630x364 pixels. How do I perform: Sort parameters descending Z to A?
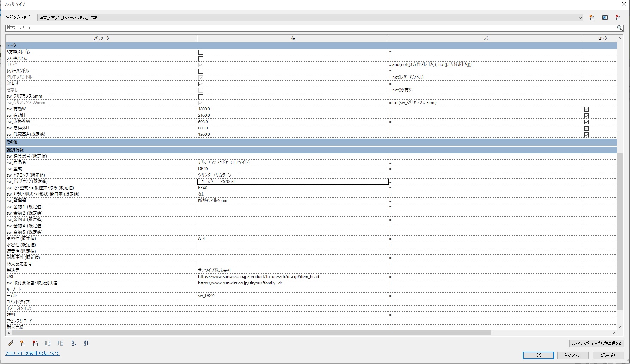86,343
